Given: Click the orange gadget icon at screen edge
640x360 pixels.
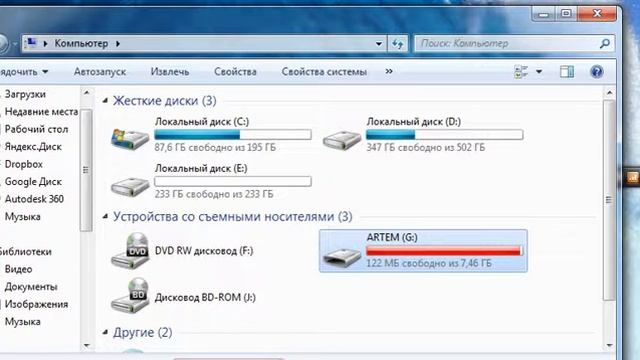Looking at the screenshot, I should click(x=632, y=177).
